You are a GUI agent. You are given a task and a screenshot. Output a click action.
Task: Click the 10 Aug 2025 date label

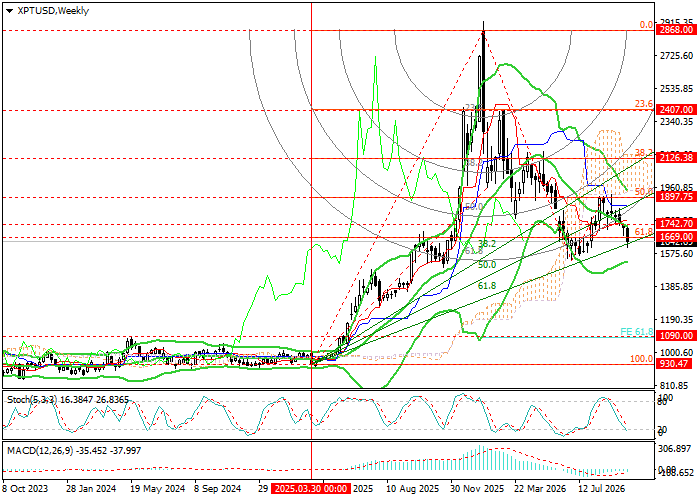(413, 488)
